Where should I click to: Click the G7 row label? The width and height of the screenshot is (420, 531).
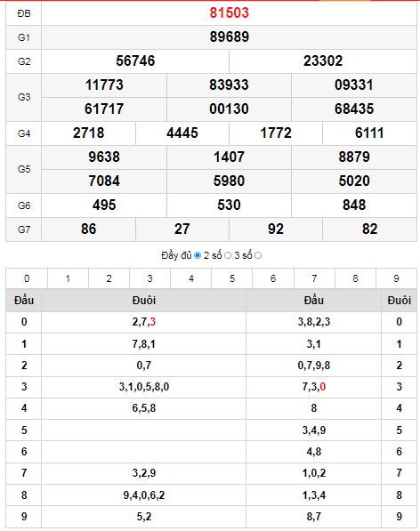[x=24, y=229]
